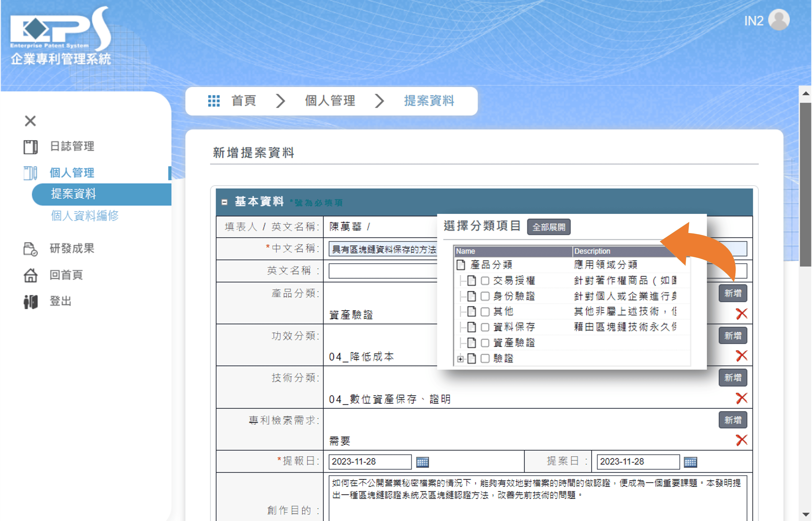Click the user avatar icon beside IN2
The image size is (812, 521).
(x=779, y=20)
